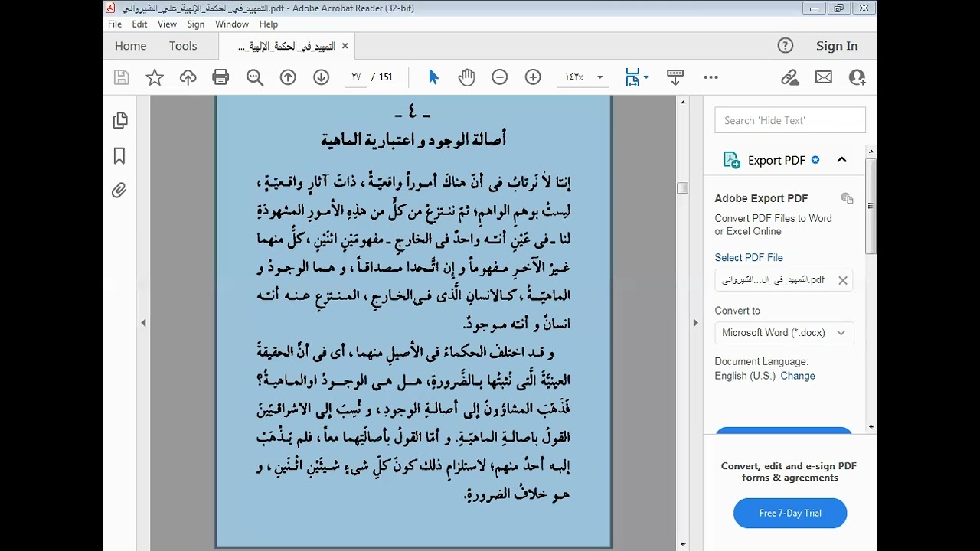This screenshot has width=980, height=551.
Task: Collapse right tools pane arrow
Action: [695, 323]
